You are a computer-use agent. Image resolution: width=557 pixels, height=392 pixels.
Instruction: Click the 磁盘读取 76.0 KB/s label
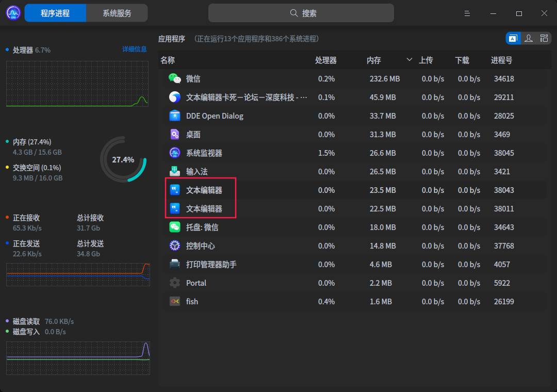[x=43, y=321]
